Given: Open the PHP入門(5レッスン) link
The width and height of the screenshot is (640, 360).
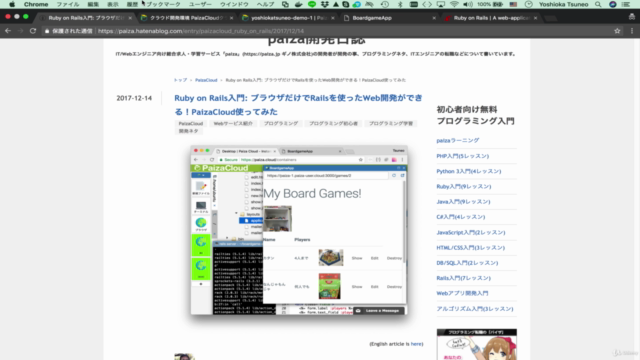Looking at the screenshot, I should point(462,156).
